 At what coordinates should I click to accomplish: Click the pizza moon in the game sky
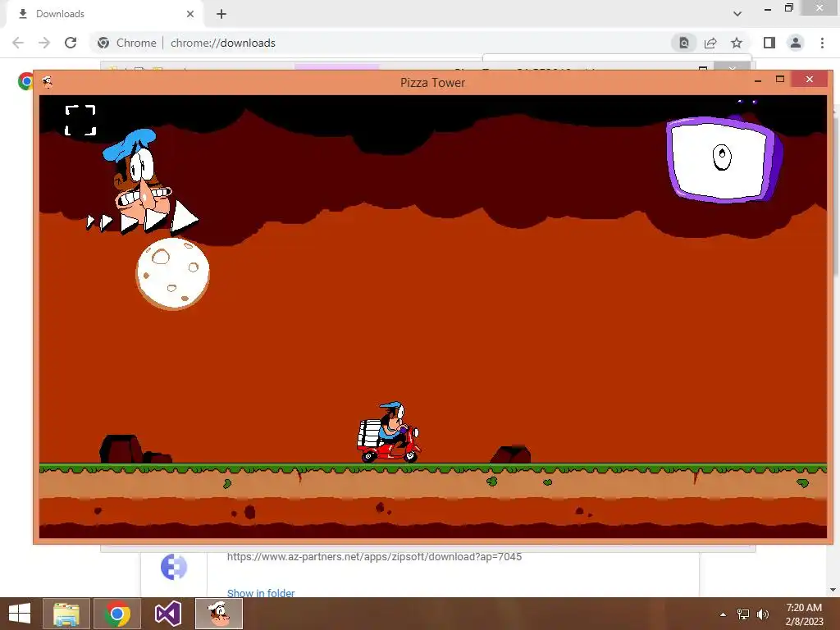click(172, 274)
